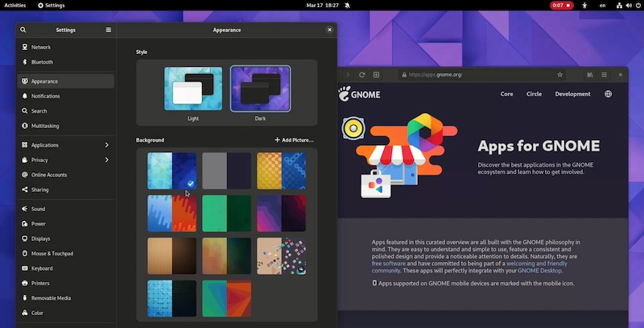This screenshot has height=328, width=644.
Task: Click the Bluetooth icon in sidebar
Action: pyautogui.click(x=25, y=62)
